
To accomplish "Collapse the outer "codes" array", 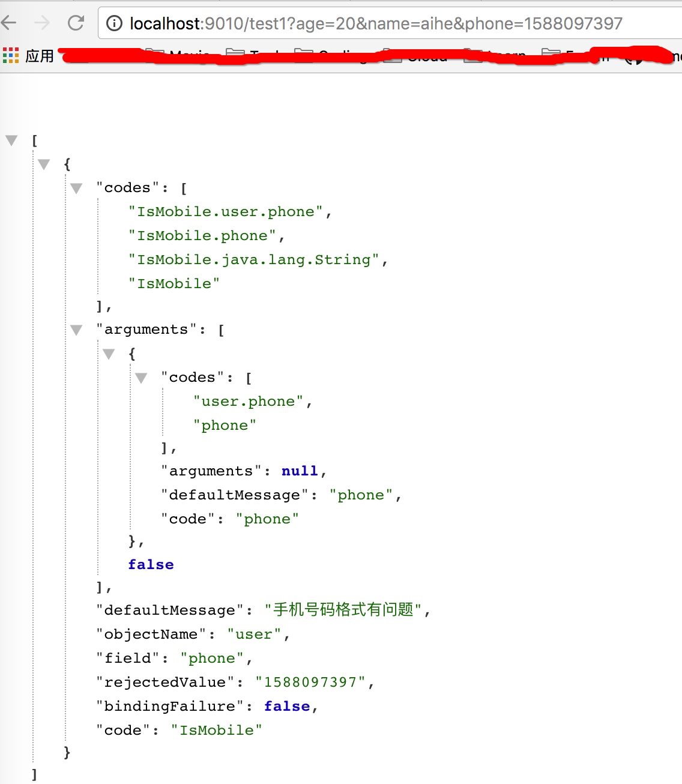I will coord(76,188).
